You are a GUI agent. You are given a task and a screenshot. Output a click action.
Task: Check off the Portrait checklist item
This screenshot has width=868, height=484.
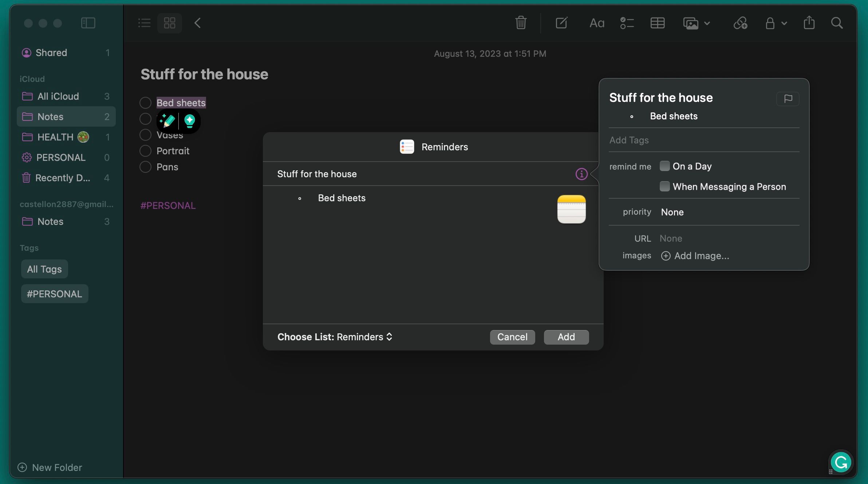tap(145, 151)
